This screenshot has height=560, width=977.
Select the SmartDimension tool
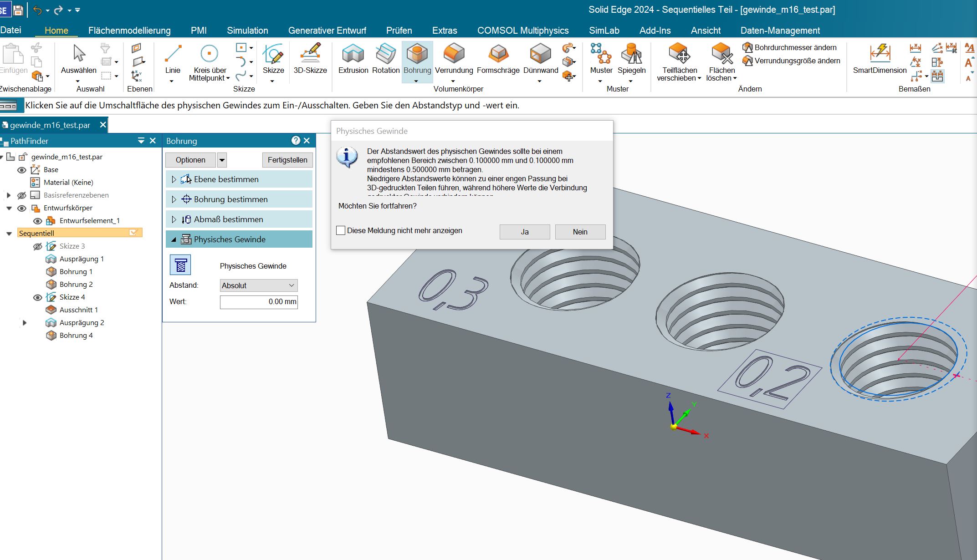(880, 59)
